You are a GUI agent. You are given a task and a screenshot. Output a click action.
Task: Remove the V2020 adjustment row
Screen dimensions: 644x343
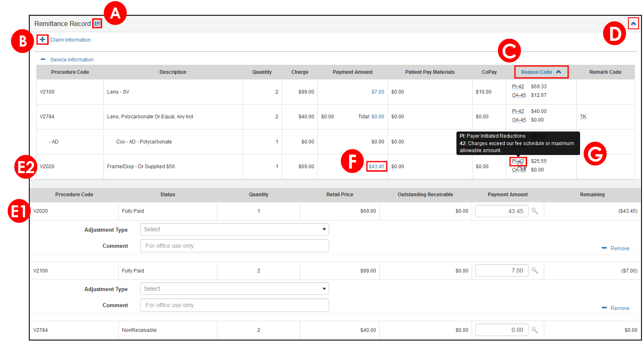tap(616, 249)
